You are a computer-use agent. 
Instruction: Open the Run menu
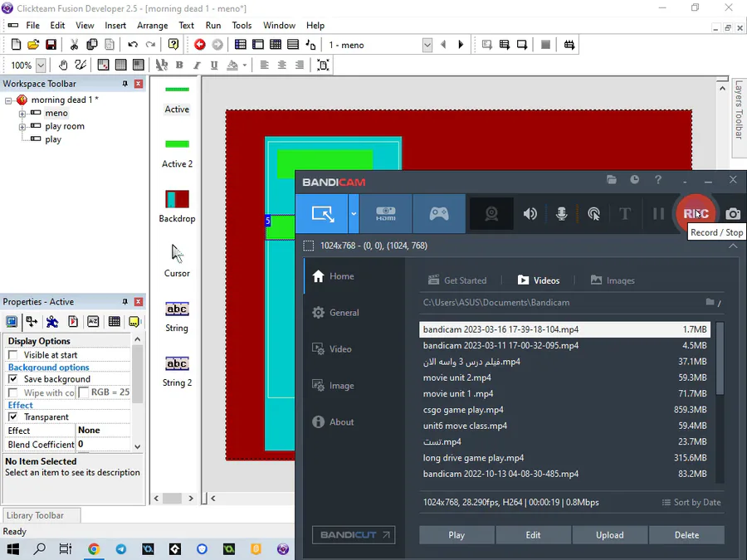point(213,25)
